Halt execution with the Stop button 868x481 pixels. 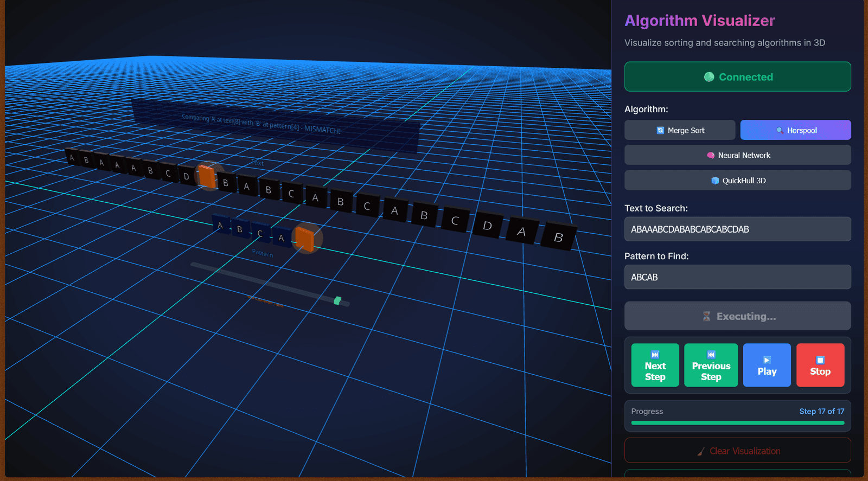click(x=820, y=365)
